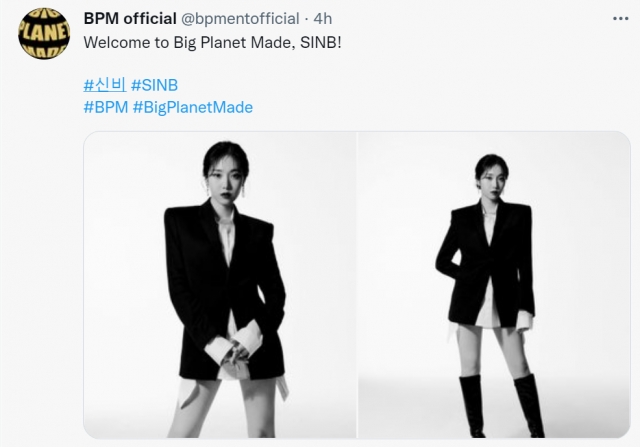
Task: Click the @bpmentofficial handle
Action: (x=240, y=19)
